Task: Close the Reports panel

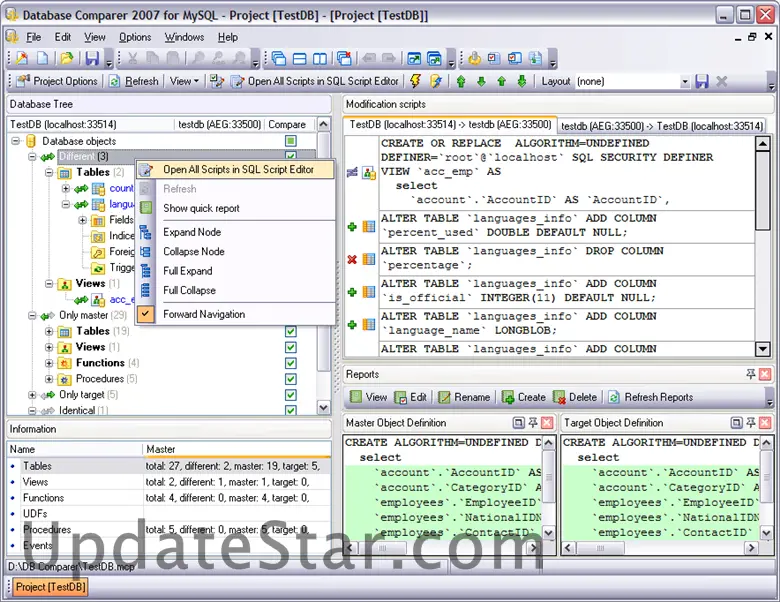Action: click(765, 374)
